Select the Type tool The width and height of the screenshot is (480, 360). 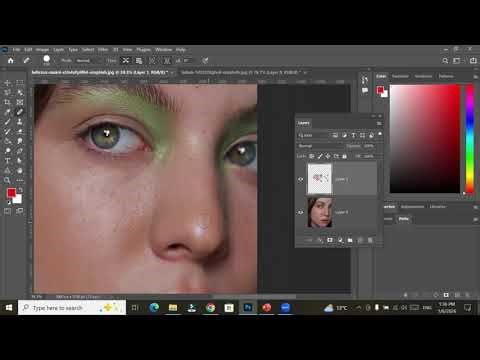(7, 161)
